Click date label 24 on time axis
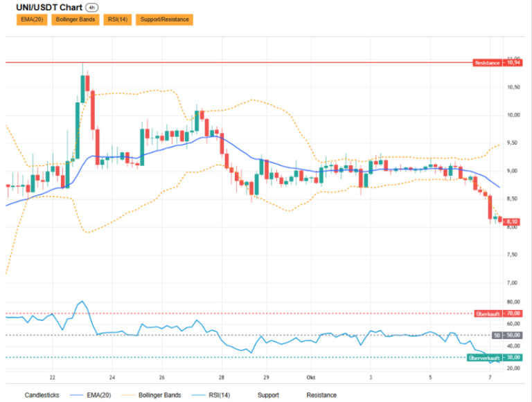The height and width of the screenshot is (402, 532). [112, 377]
